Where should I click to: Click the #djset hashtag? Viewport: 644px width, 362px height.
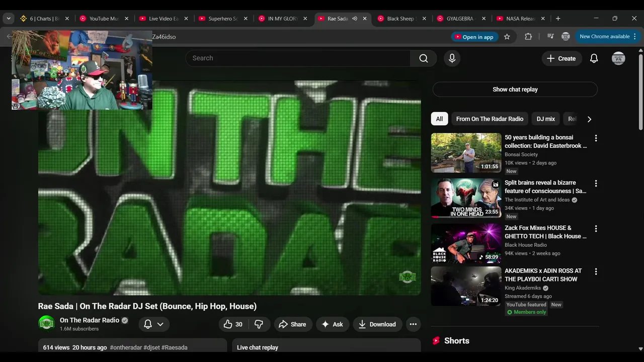point(151,347)
